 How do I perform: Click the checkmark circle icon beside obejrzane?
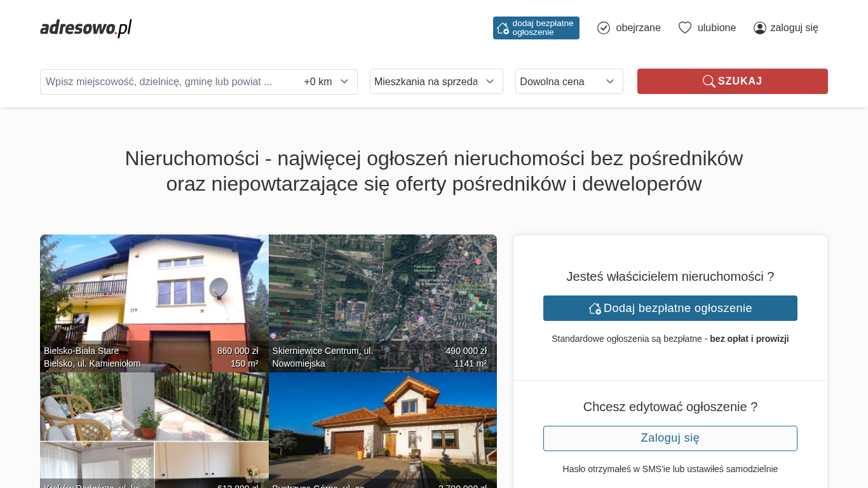(604, 28)
